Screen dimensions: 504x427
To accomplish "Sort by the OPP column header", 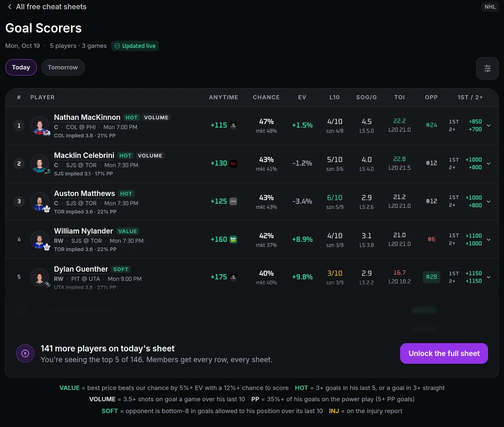I will (x=431, y=97).
